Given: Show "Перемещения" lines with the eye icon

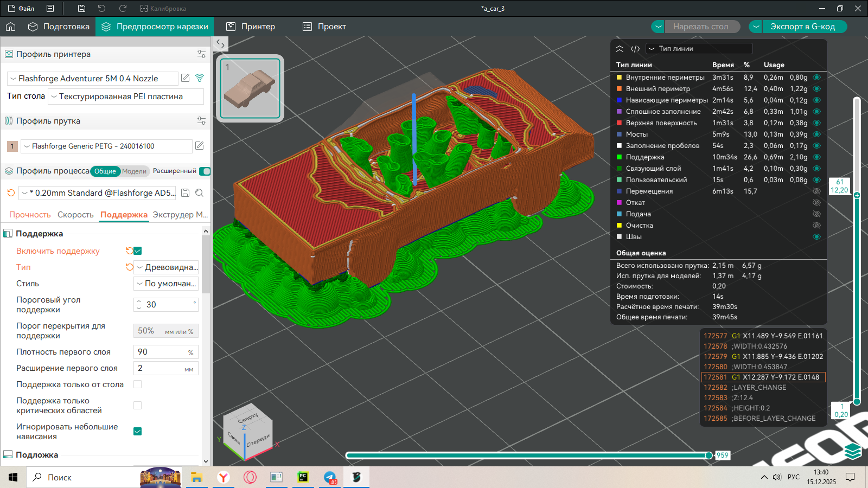Looking at the screenshot, I should [x=816, y=191].
